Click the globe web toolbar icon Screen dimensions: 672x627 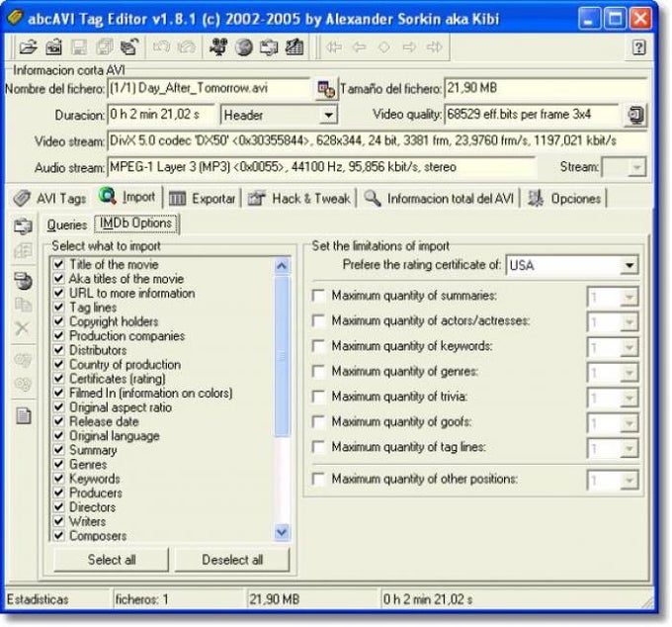click(243, 46)
